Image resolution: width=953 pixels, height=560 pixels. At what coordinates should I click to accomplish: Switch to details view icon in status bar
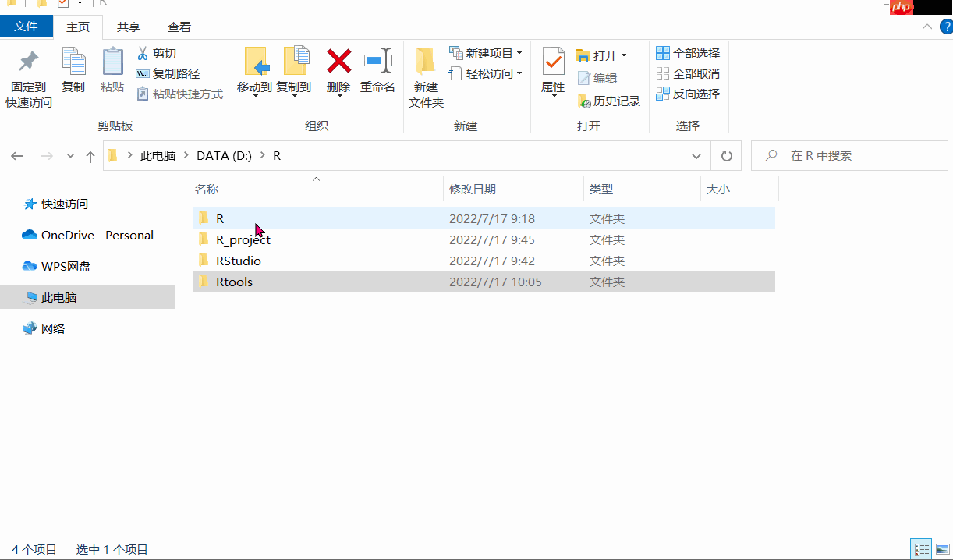pyautogui.click(x=921, y=549)
